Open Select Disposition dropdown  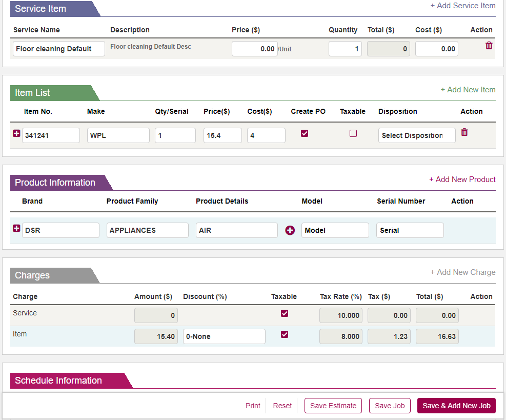417,135
